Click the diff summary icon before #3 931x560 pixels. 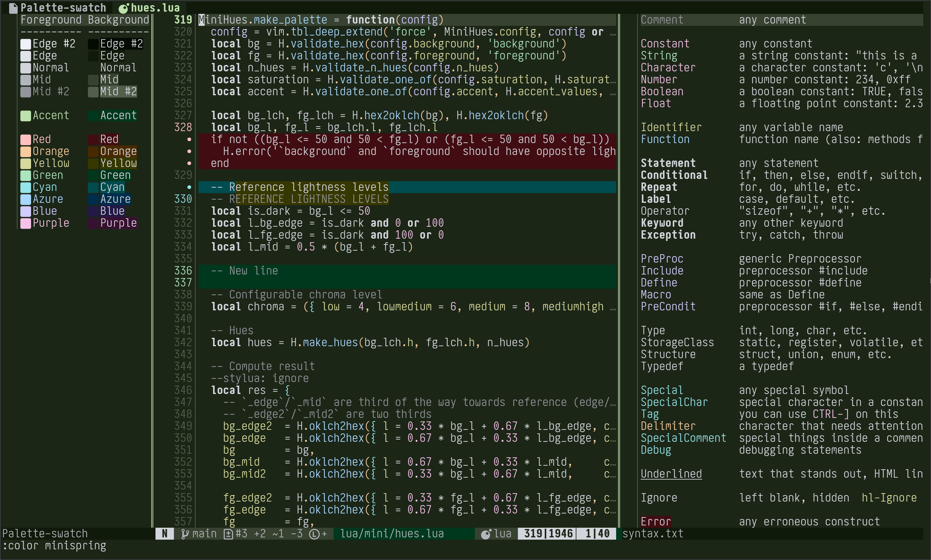(228, 534)
